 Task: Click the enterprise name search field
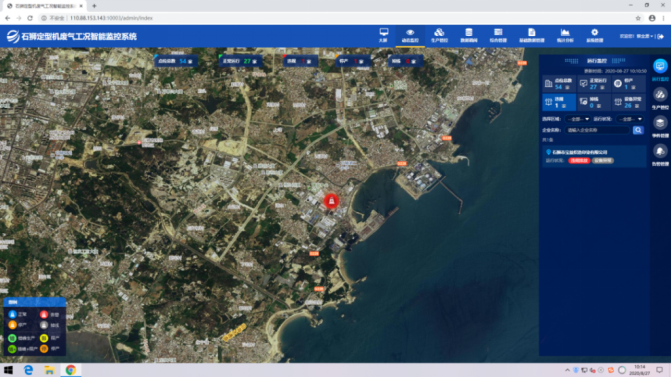coord(598,130)
